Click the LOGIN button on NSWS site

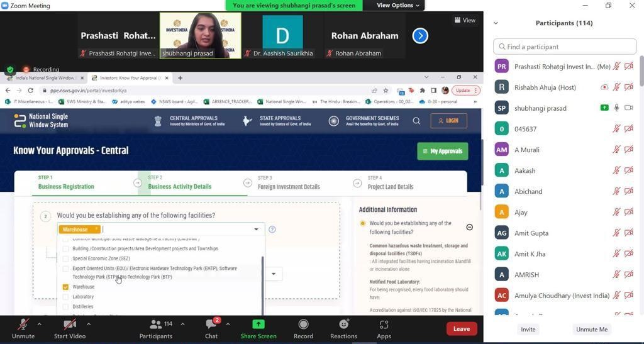click(x=448, y=121)
